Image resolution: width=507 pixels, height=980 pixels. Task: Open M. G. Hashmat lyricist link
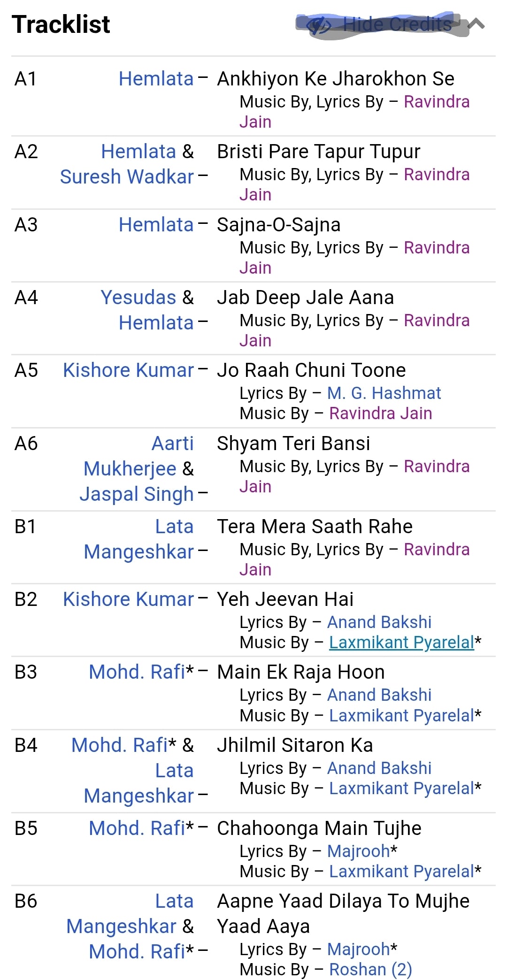pyautogui.click(x=384, y=393)
